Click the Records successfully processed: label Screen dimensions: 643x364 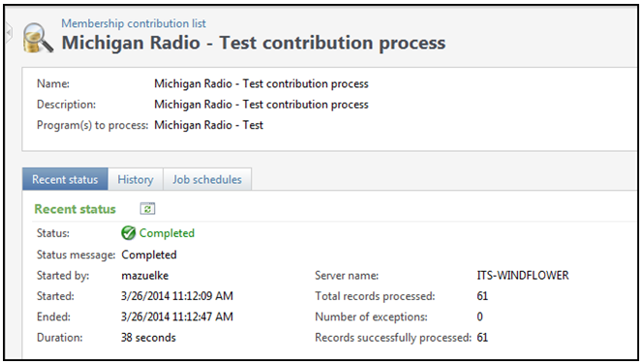(x=393, y=337)
